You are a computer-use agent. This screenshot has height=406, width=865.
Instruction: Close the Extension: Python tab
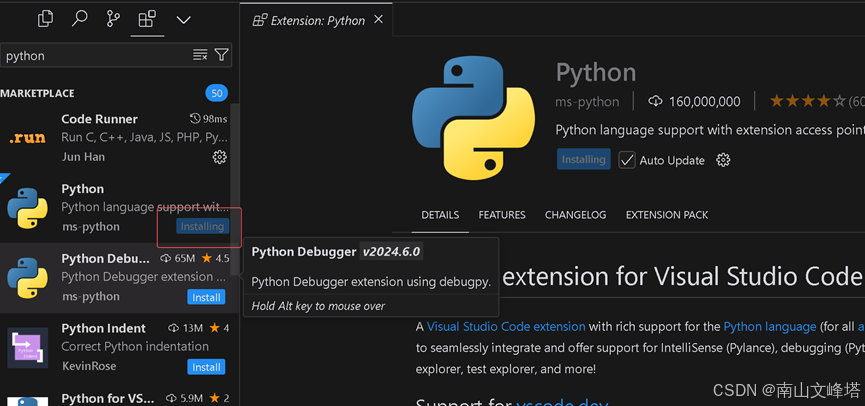378,19
